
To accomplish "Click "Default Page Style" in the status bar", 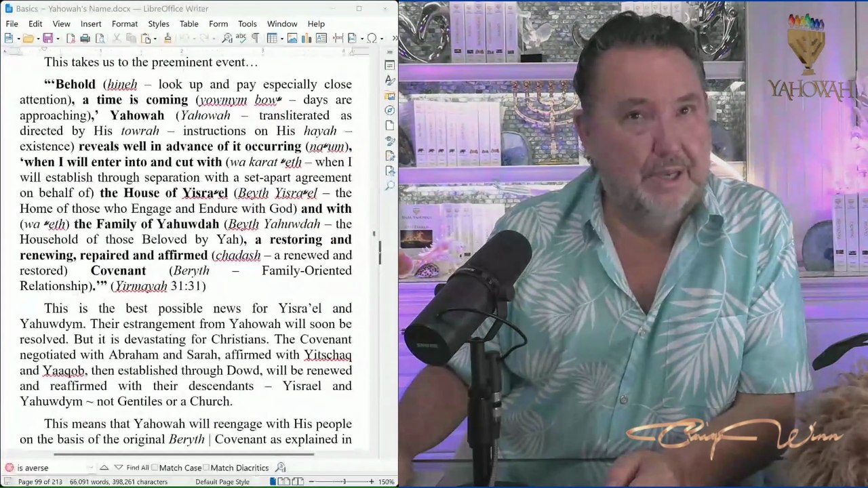I will click(222, 482).
